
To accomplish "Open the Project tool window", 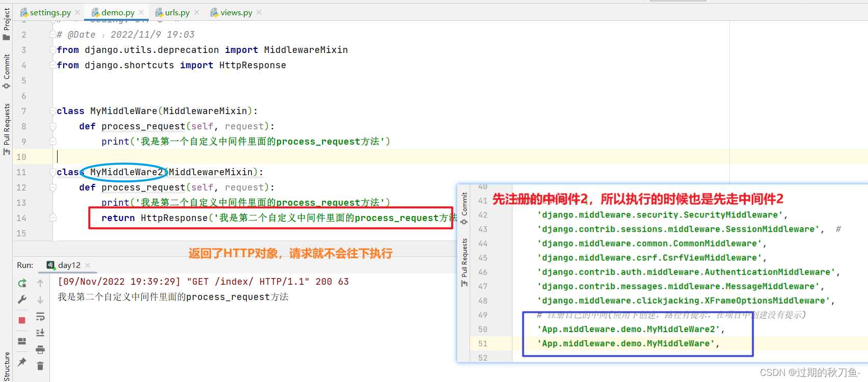I will (7, 23).
